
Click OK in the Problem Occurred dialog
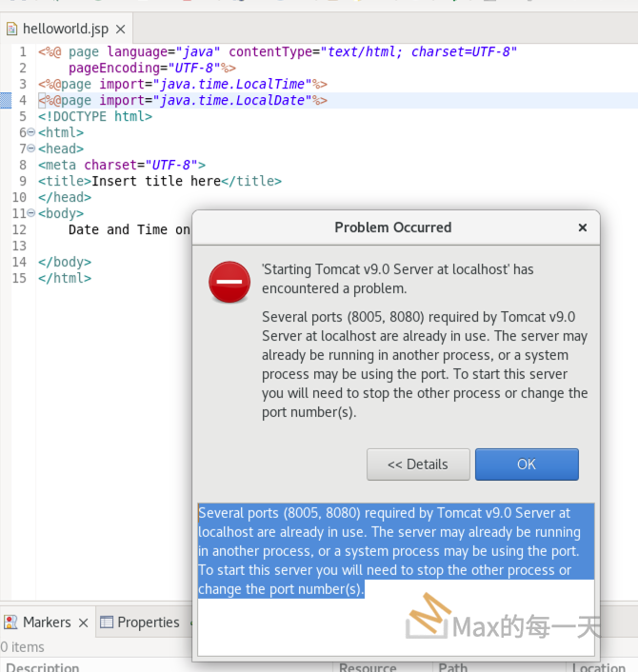click(527, 464)
